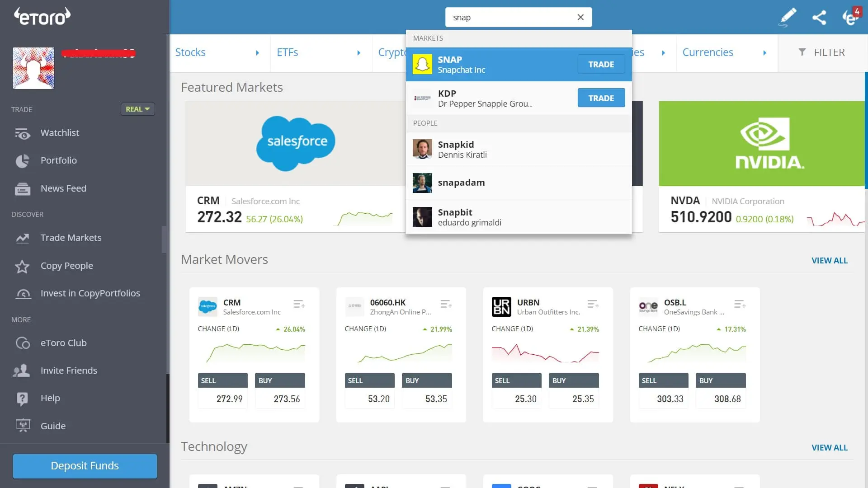Click the FILTER button

[x=821, y=52]
